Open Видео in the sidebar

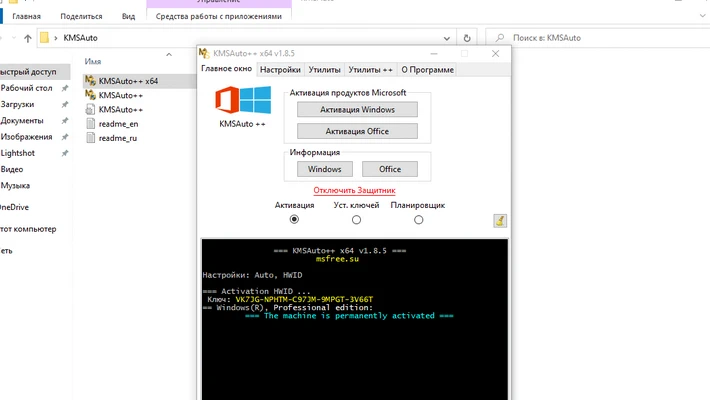(x=12, y=169)
